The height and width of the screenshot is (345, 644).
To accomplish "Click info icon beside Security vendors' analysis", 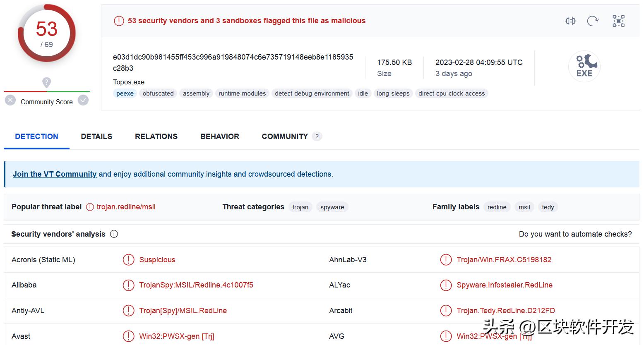I will point(114,234).
